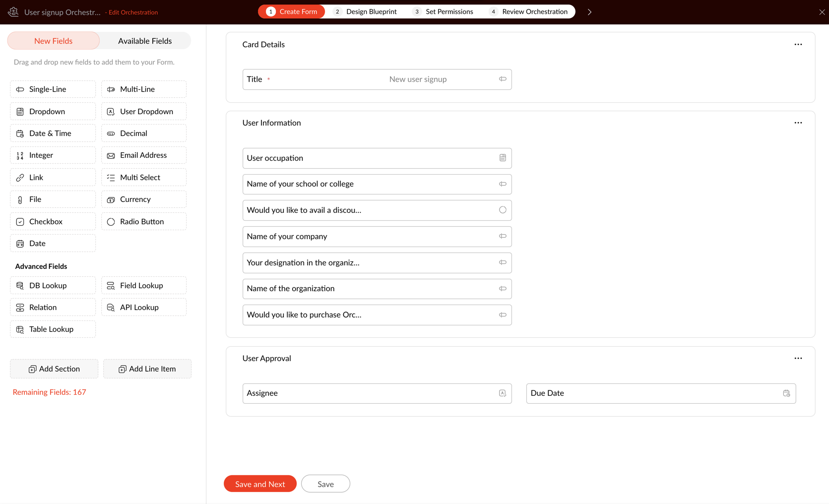
Task: Click the Table Lookup field icon
Action: click(20, 329)
